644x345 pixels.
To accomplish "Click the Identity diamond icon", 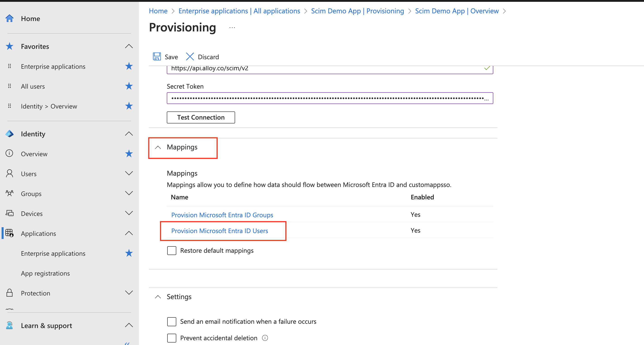I will click(10, 134).
